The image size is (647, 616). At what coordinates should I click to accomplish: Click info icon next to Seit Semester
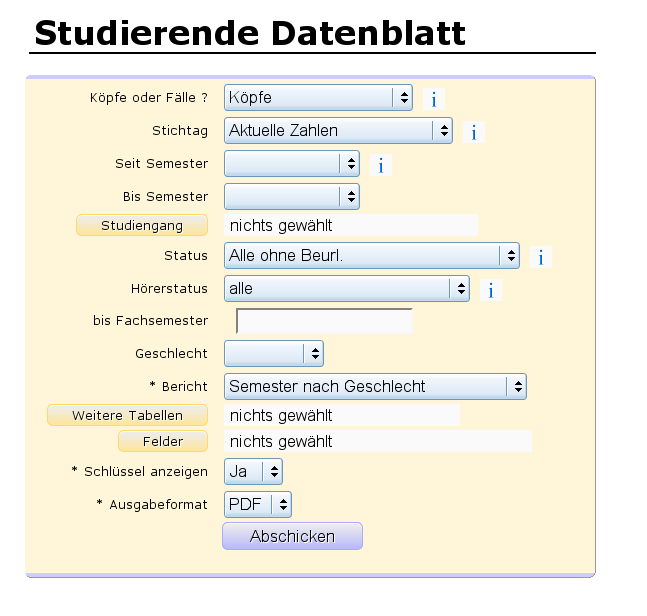tap(380, 165)
